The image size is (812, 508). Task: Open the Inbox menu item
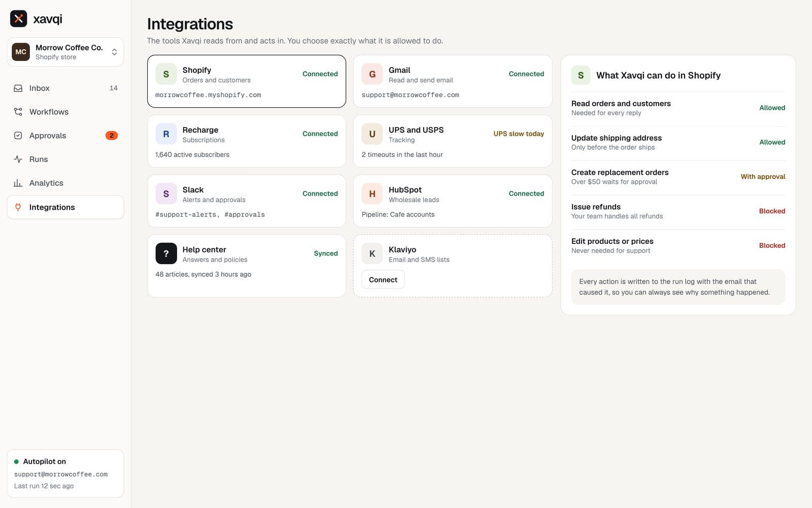[65, 88]
